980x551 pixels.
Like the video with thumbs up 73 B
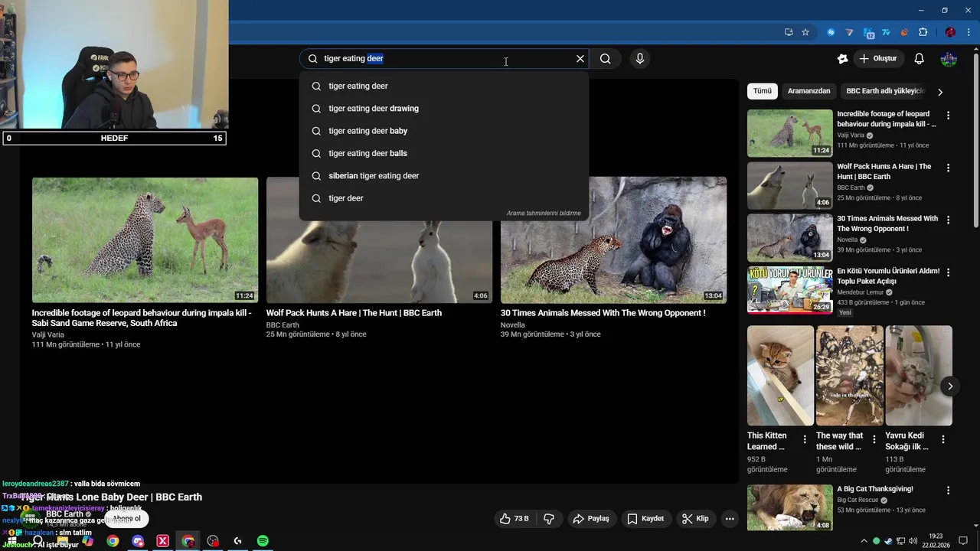pyautogui.click(x=514, y=519)
